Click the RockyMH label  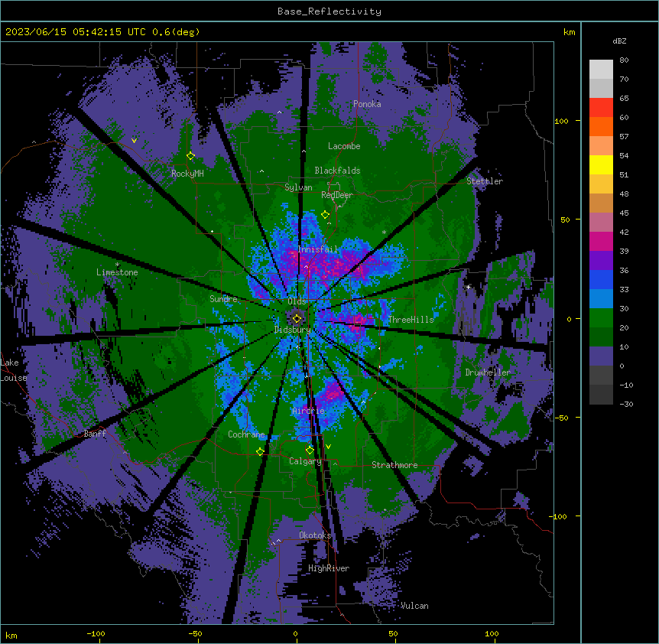(x=187, y=173)
